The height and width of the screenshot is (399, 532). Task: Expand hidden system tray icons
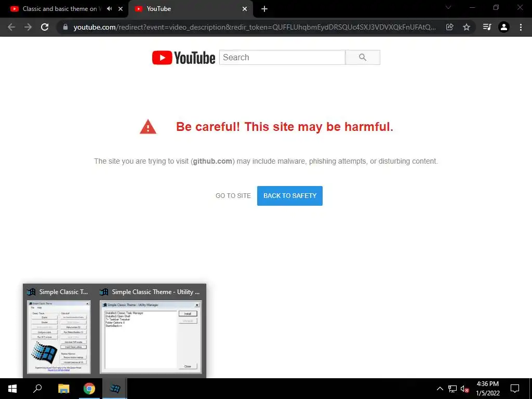440,389
